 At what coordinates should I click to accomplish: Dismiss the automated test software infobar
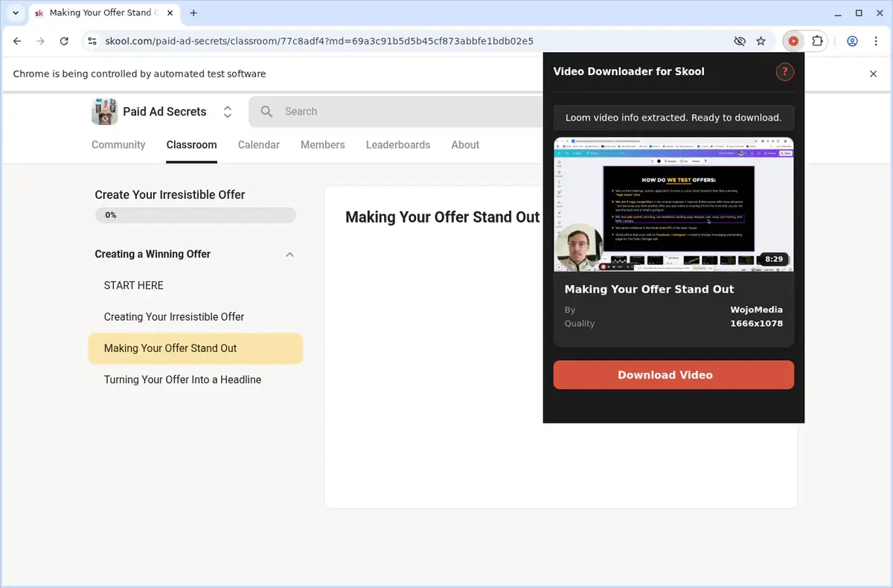pos(874,74)
